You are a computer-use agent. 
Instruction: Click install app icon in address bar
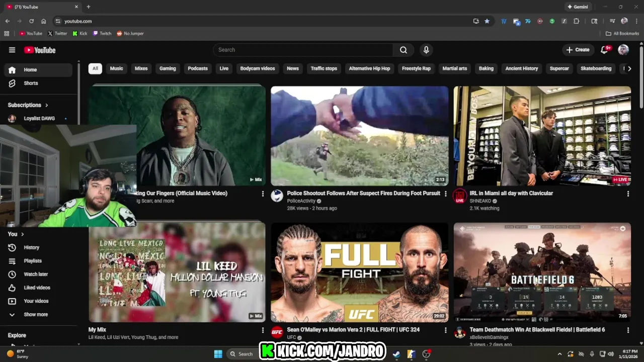[476, 21]
